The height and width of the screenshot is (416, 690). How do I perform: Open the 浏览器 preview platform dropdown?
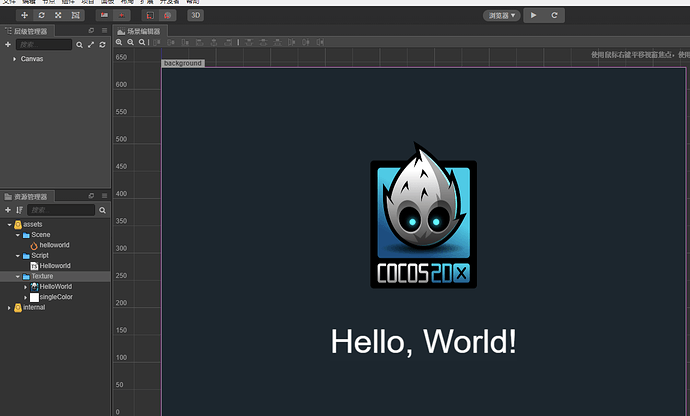tap(502, 15)
